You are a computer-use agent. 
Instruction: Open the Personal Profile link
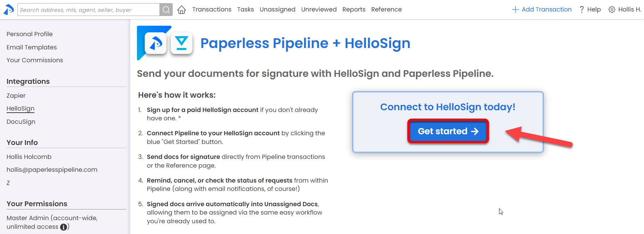tap(30, 34)
